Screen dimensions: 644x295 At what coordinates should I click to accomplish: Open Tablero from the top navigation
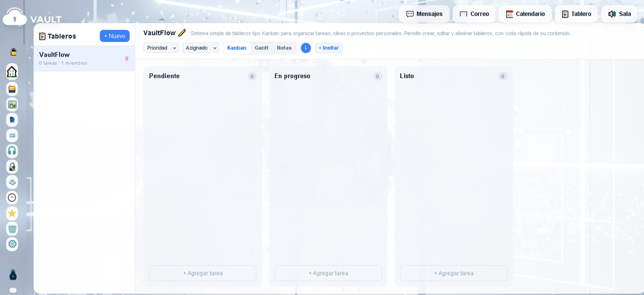(576, 14)
